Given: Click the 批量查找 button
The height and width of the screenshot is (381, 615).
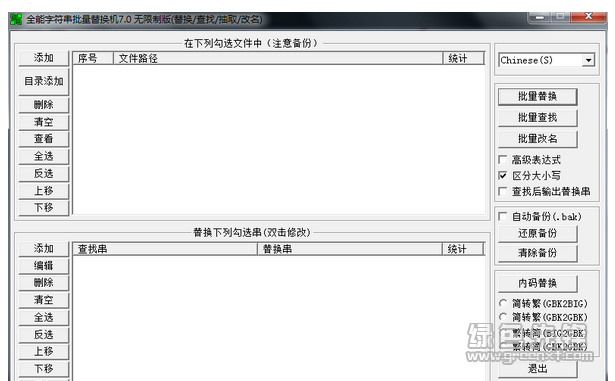Looking at the screenshot, I should tap(537, 118).
